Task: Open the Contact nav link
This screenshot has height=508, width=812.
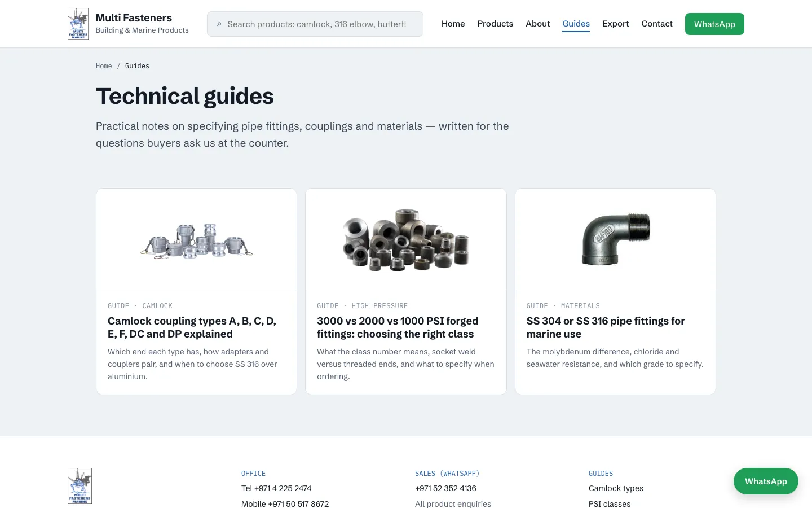Action: click(657, 24)
